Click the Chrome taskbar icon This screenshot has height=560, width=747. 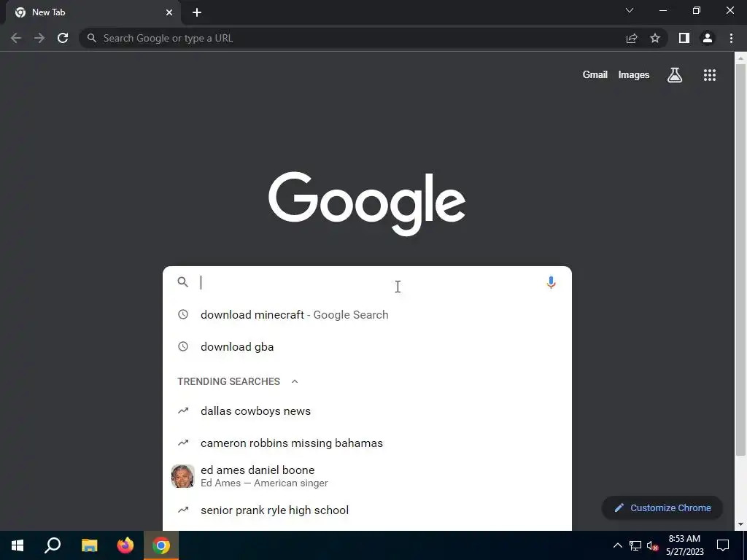tap(161, 545)
